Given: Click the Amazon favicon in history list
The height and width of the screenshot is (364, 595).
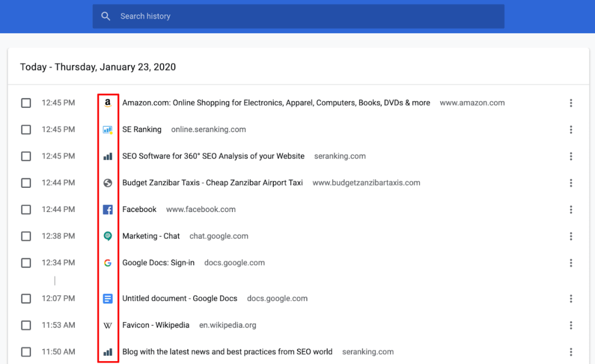Looking at the screenshot, I should coord(108,103).
